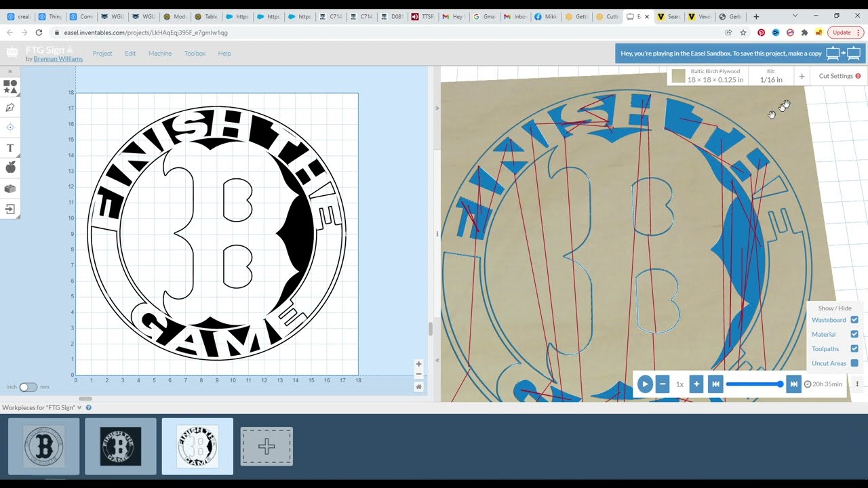Image resolution: width=868 pixels, height=488 pixels.
Task: Add a new workpiece with plus tile
Action: tap(267, 446)
